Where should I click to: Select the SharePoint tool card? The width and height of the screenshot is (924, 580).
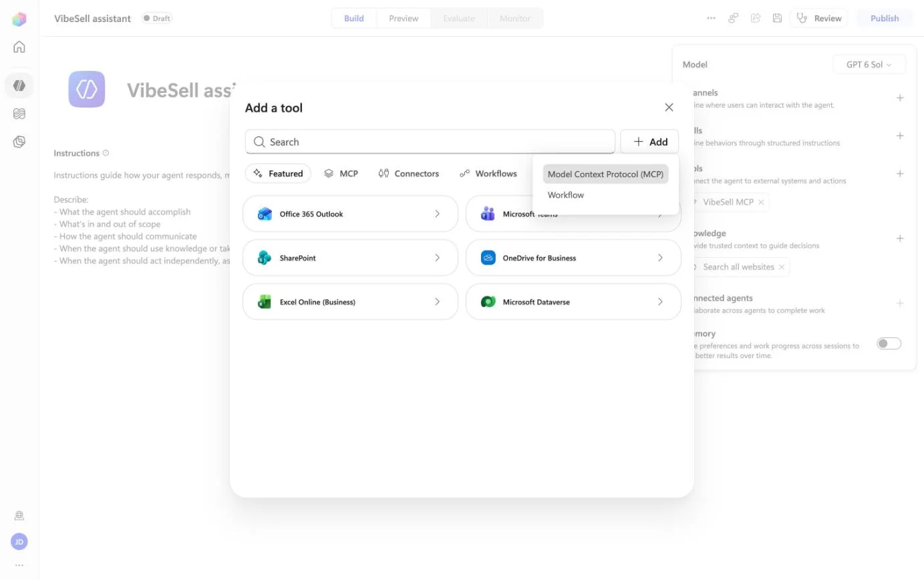[350, 258]
